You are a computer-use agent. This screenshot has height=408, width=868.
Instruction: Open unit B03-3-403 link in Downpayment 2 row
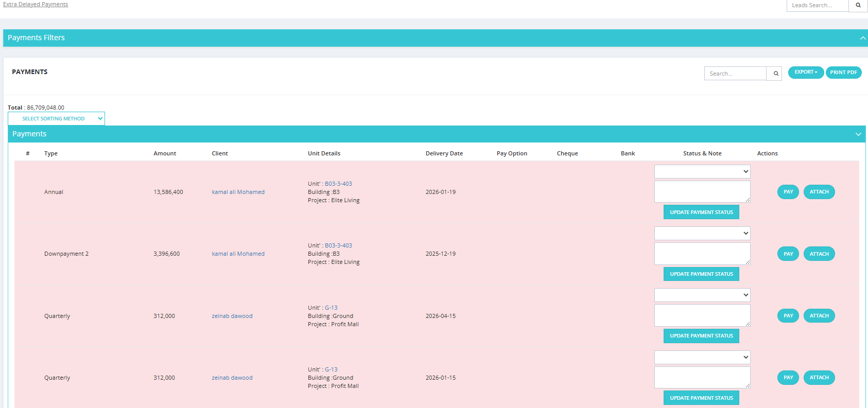pos(338,245)
